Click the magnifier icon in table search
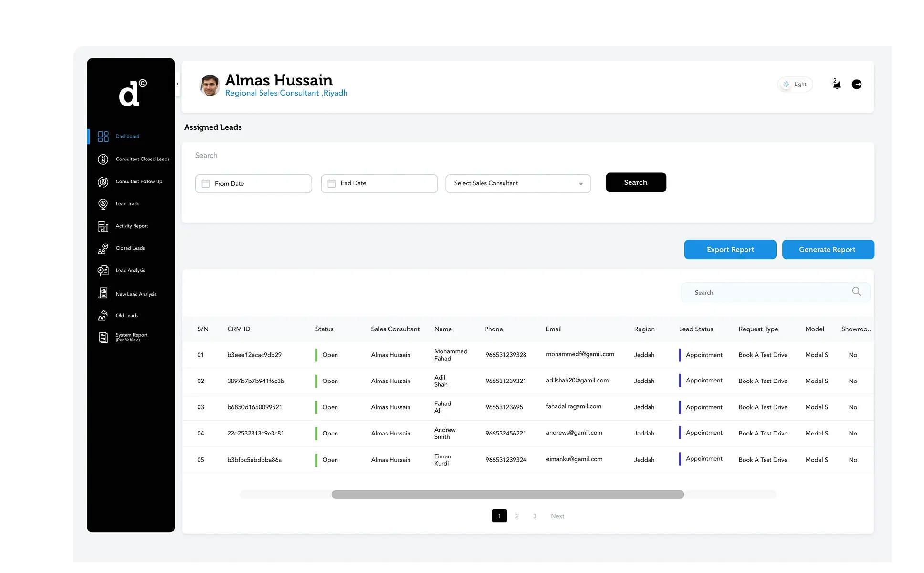The width and height of the screenshot is (924, 573). (x=856, y=292)
